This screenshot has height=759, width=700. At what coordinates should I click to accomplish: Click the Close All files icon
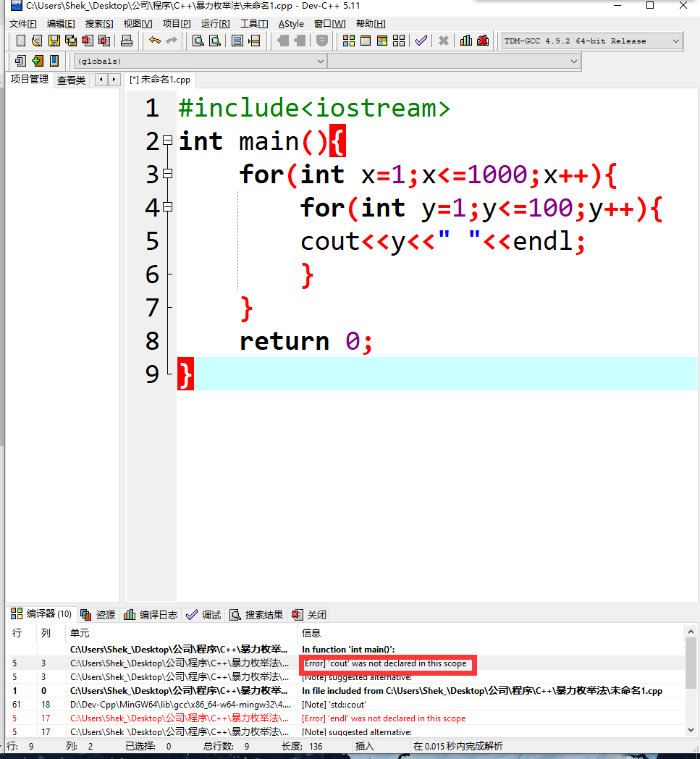(x=104, y=41)
